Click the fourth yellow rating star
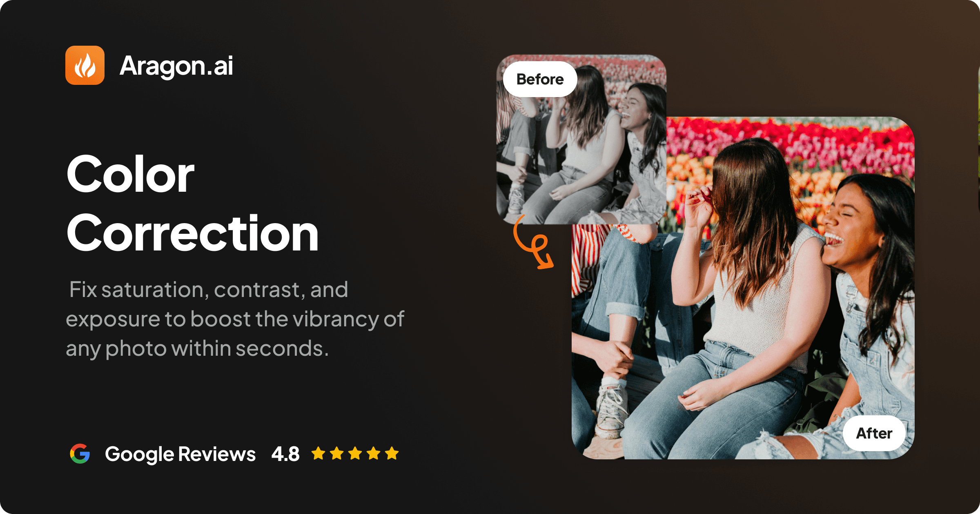The image size is (980, 514). point(374,453)
